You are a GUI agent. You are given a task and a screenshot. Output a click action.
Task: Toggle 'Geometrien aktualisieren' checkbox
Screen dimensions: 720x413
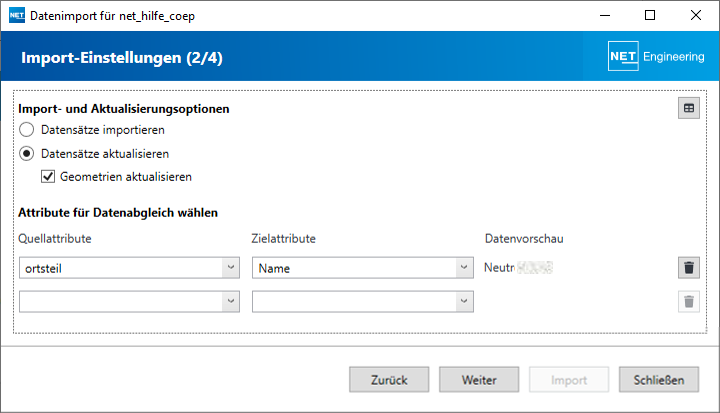48,176
